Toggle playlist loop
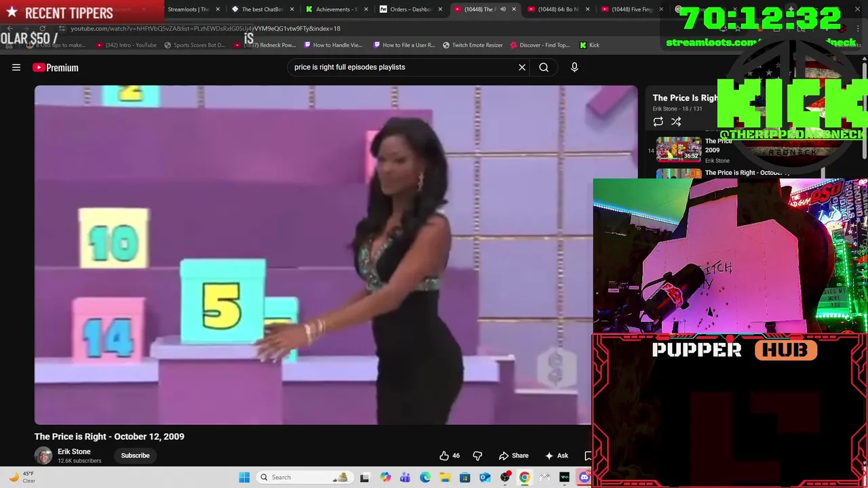868x488 pixels. point(658,121)
